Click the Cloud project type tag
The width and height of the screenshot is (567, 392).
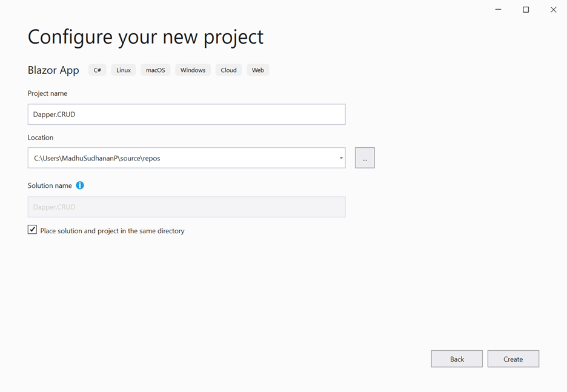tap(228, 70)
